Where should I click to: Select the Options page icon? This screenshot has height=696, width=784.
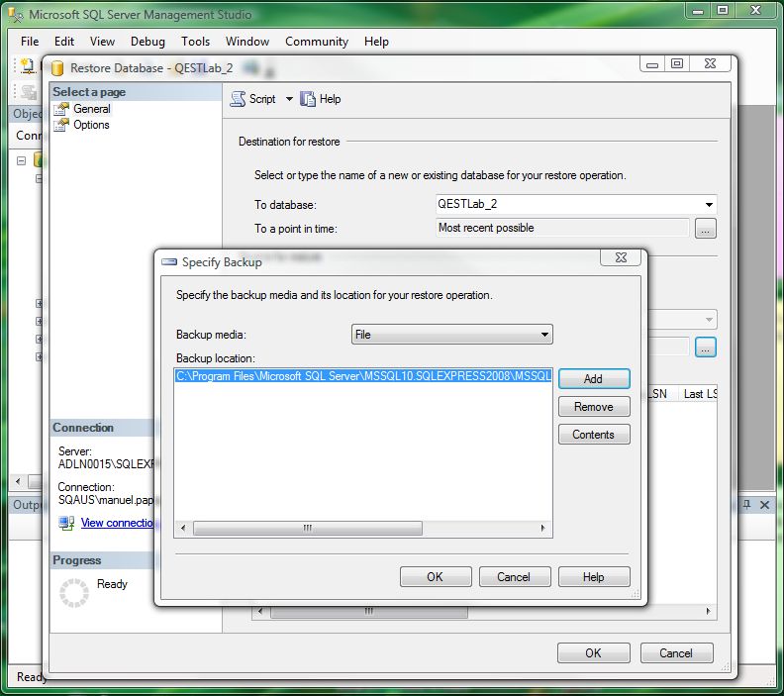(63, 125)
